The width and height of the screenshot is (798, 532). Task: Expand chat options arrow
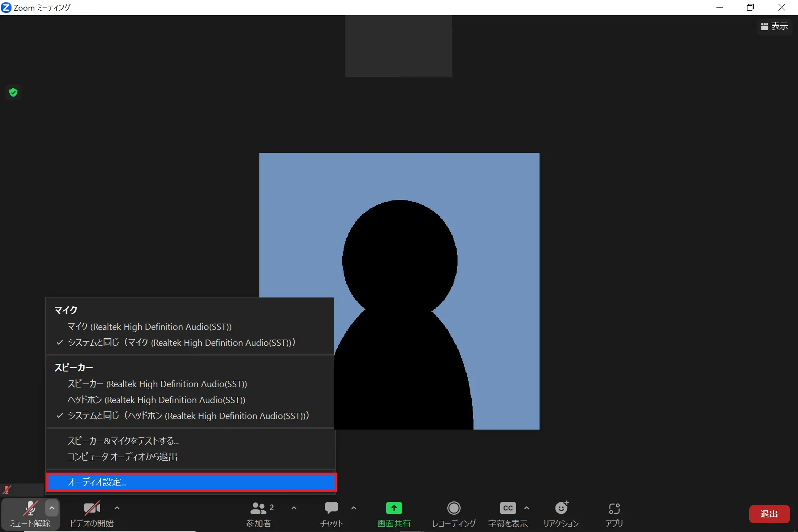pos(354,508)
